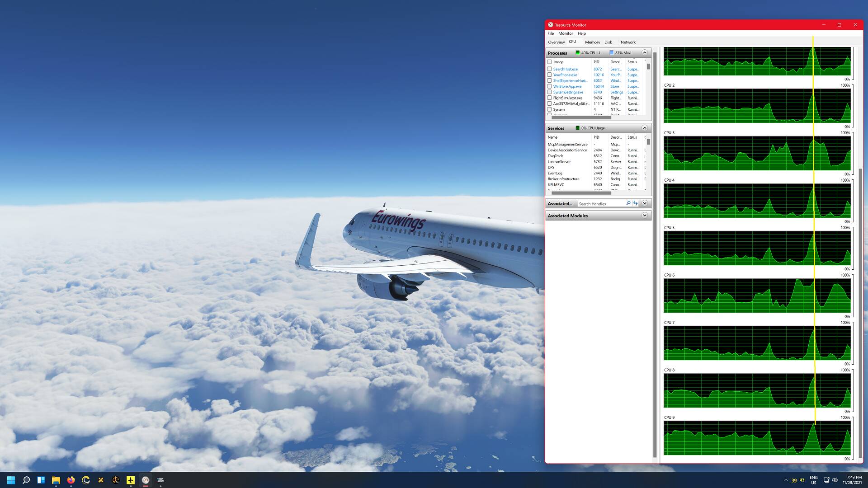This screenshot has width=868, height=488.
Task: Check the SystemSettings.exe process checkbox
Action: [549, 92]
